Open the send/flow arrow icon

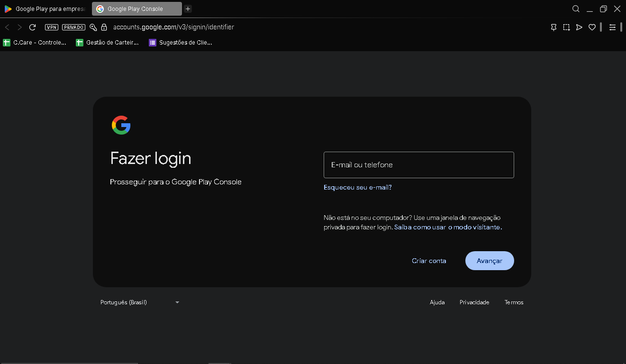(579, 27)
